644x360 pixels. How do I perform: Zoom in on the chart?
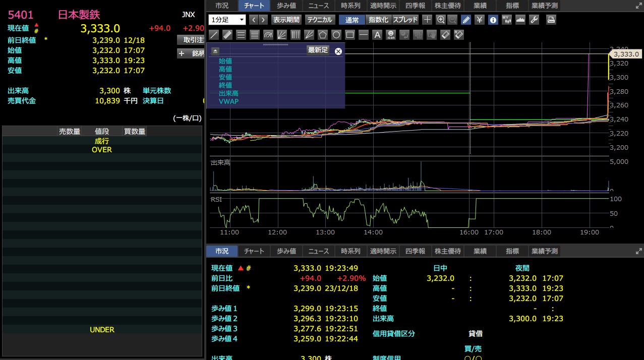pos(441,20)
